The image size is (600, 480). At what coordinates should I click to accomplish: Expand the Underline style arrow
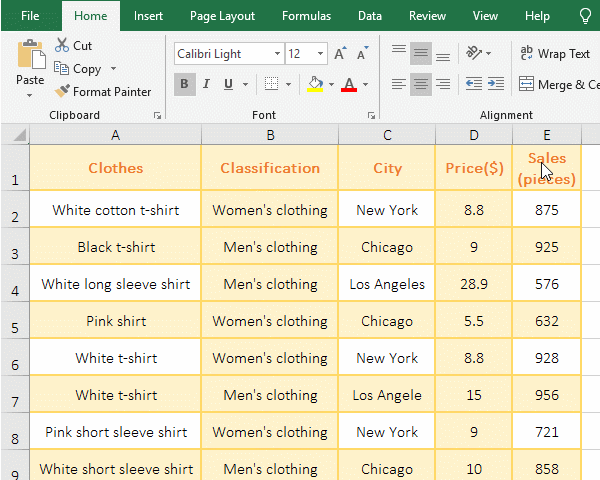point(245,84)
